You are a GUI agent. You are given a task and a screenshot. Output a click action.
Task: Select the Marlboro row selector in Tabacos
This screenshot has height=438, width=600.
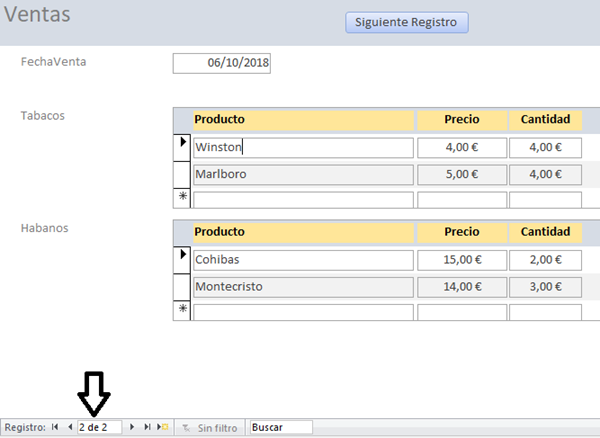[x=182, y=174]
